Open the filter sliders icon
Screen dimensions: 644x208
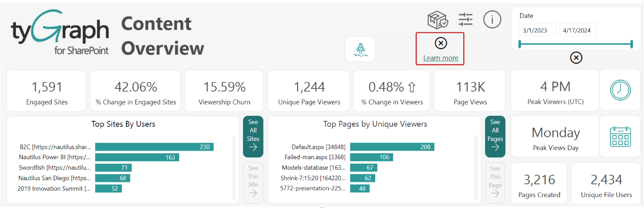tap(466, 19)
